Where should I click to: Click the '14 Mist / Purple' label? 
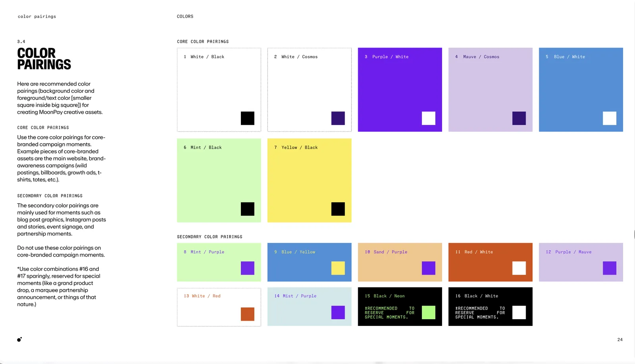point(295,296)
